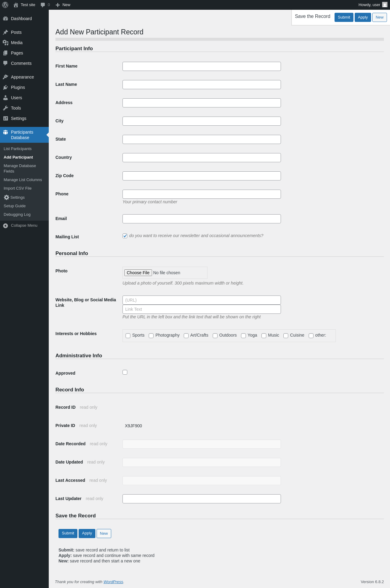Click the plus New icon in the admin bar
Screen dimensions: 390x588
[x=58, y=5]
